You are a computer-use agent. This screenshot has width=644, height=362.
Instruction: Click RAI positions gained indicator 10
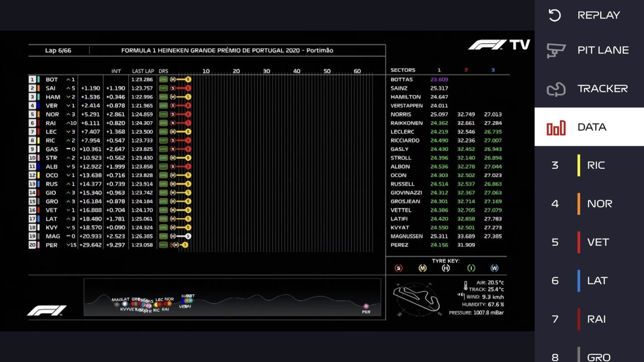tap(70, 123)
